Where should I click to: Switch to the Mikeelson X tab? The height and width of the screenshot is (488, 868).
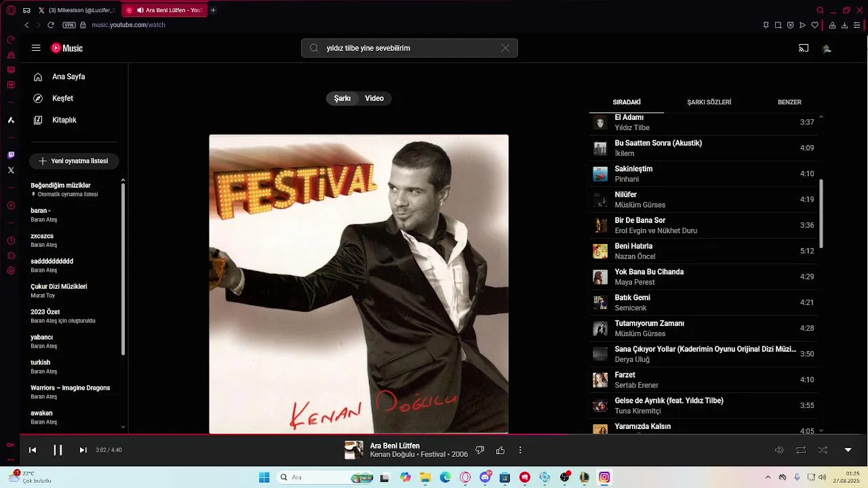pos(76,10)
